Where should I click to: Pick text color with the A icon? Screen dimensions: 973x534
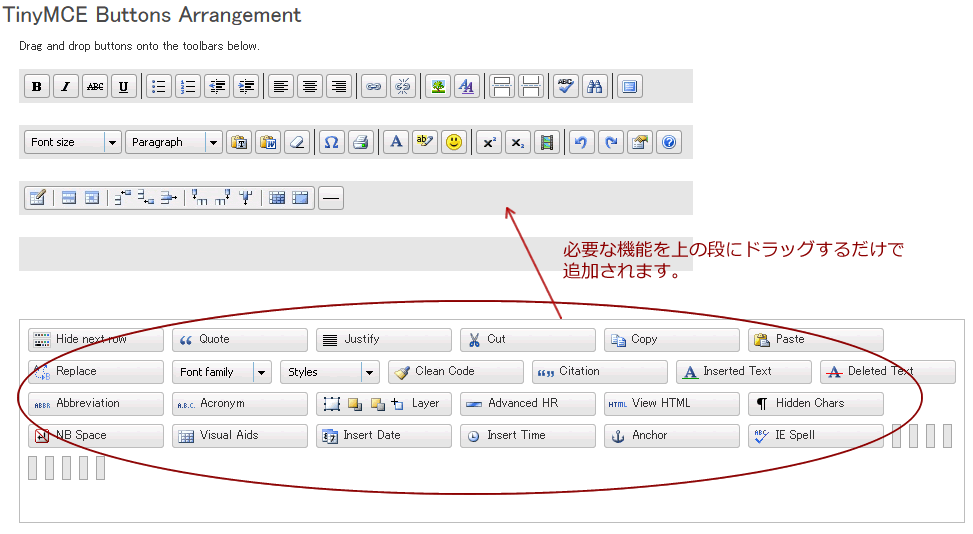[x=396, y=142]
